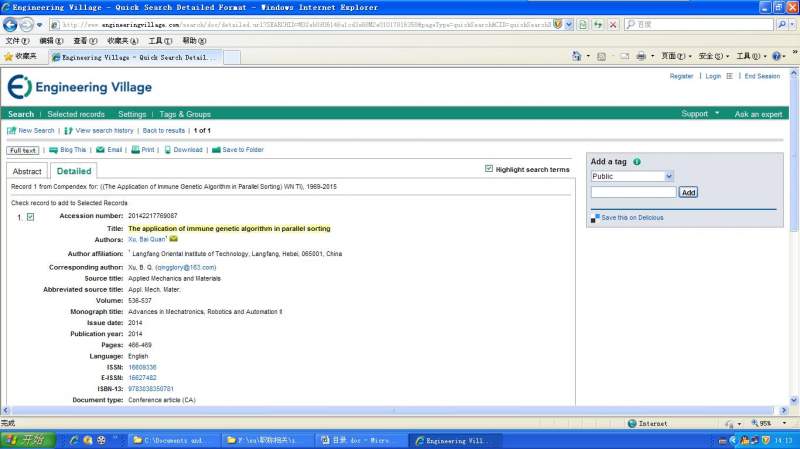Viewport: 800px width, 449px height.
Task: Click the horizontal scrollbar at page bottom
Action: [393, 410]
